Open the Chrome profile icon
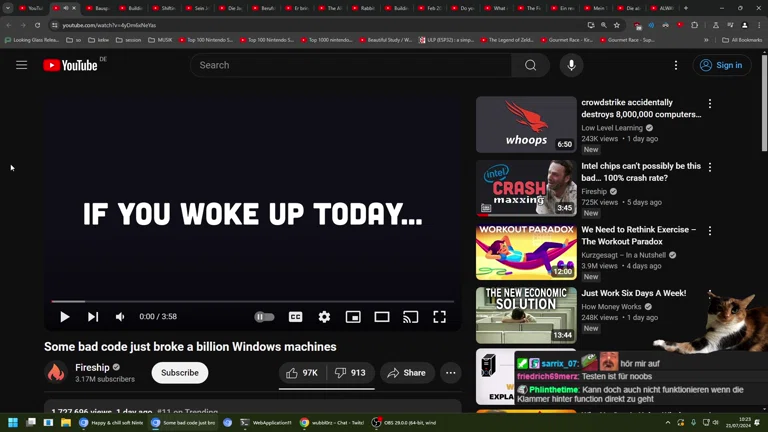 (744, 25)
